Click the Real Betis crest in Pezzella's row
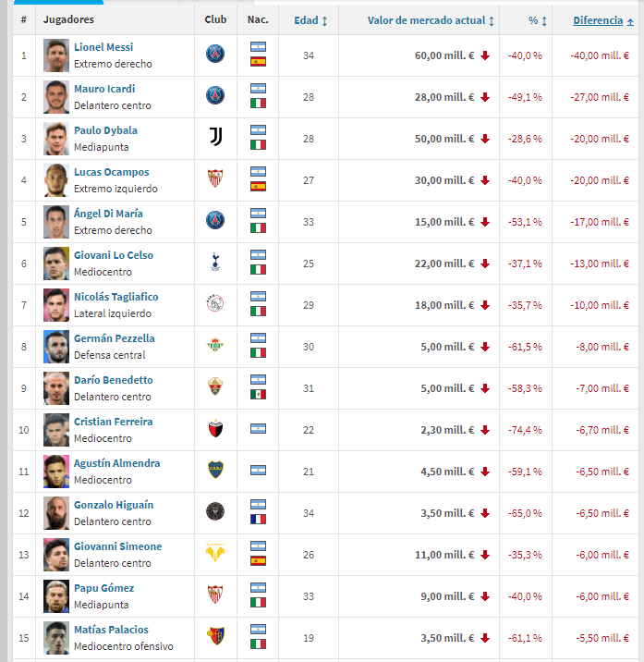Screen dimensions: 644x662 (215, 346)
